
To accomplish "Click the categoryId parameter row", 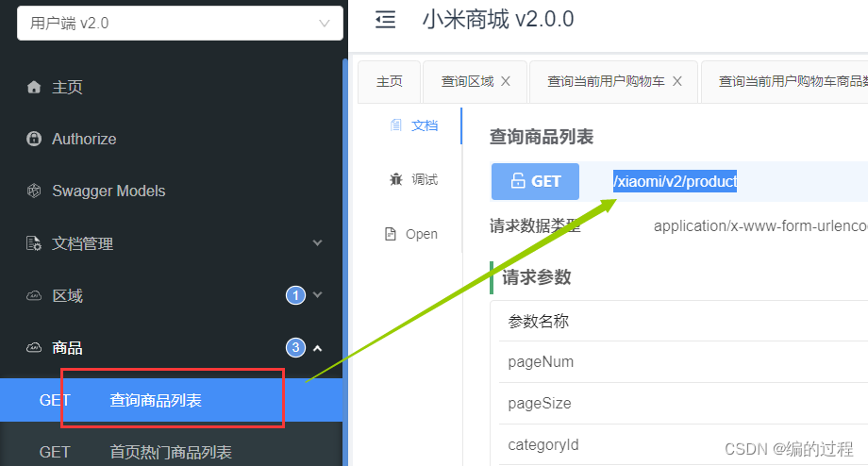I will [x=684, y=445].
